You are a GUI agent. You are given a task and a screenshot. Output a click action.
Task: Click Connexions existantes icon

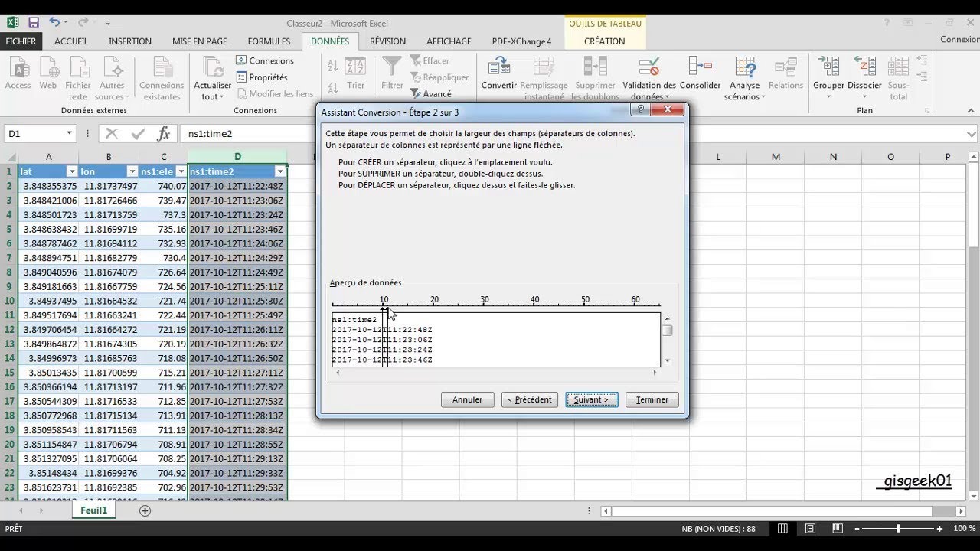point(162,78)
